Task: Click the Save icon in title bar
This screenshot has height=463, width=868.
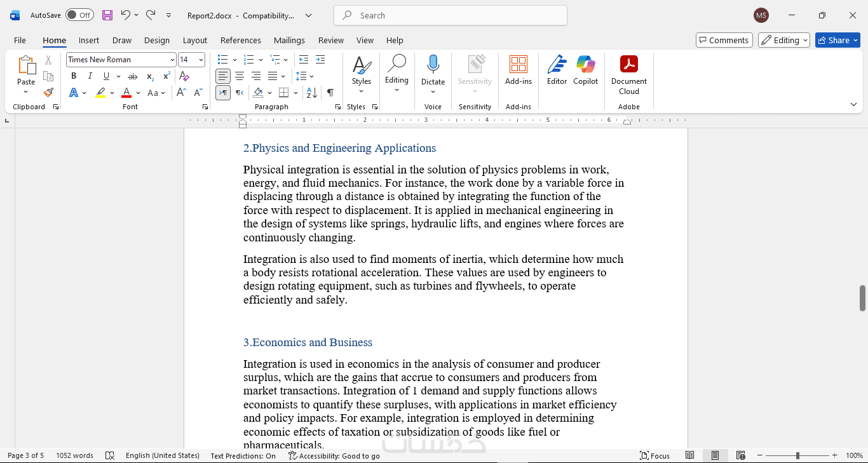Action: click(x=107, y=15)
